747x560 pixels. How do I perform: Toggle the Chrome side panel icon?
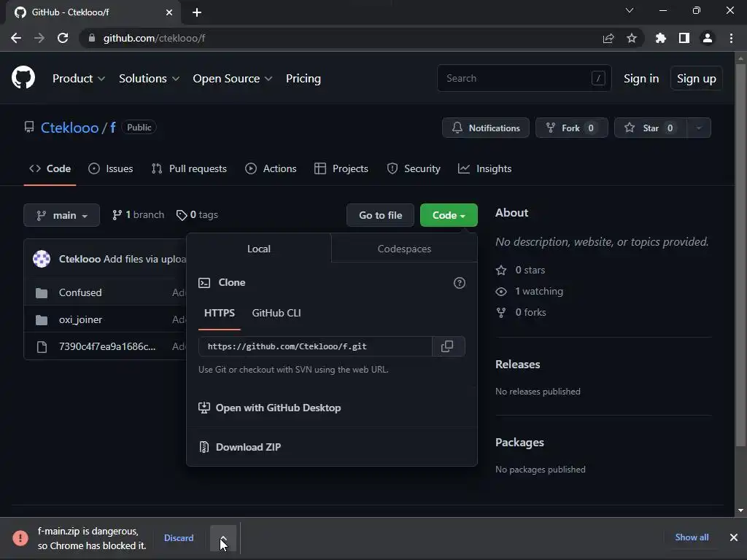click(x=684, y=38)
